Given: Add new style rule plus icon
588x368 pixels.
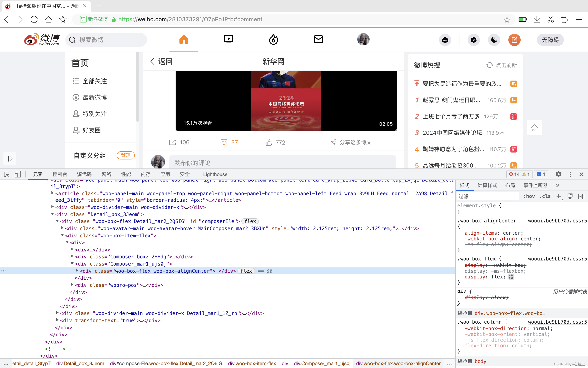Looking at the screenshot, I should click(559, 196).
